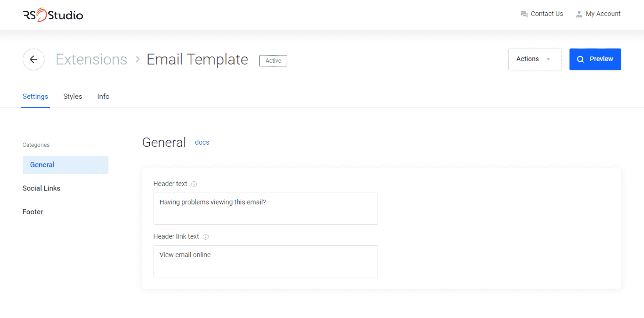The height and width of the screenshot is (318, 644).
Task: Click the Header link text info icon
Action: point(206,237)
